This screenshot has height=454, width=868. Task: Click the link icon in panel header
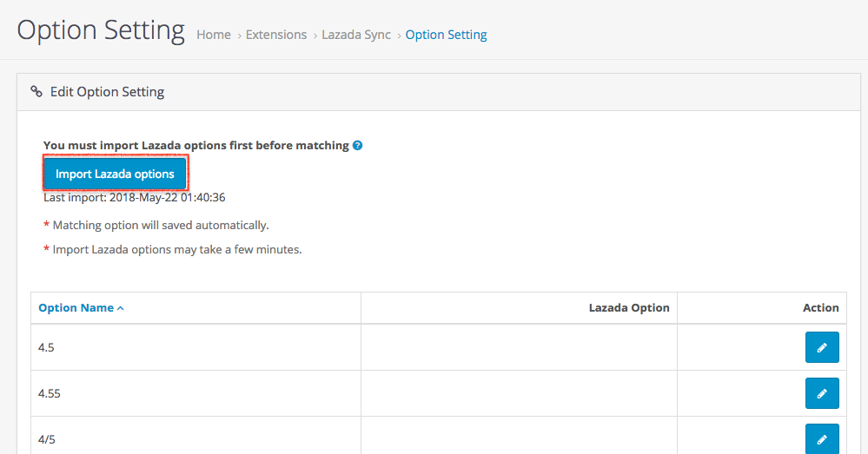[x=36, y=91]
